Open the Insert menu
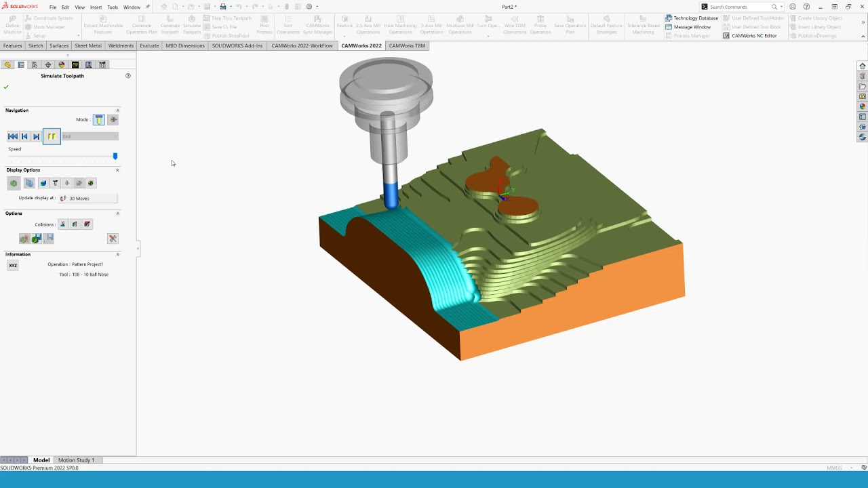The height and width of the screenshot is (488, 868). pyautogui.click(x=96, y=7)
